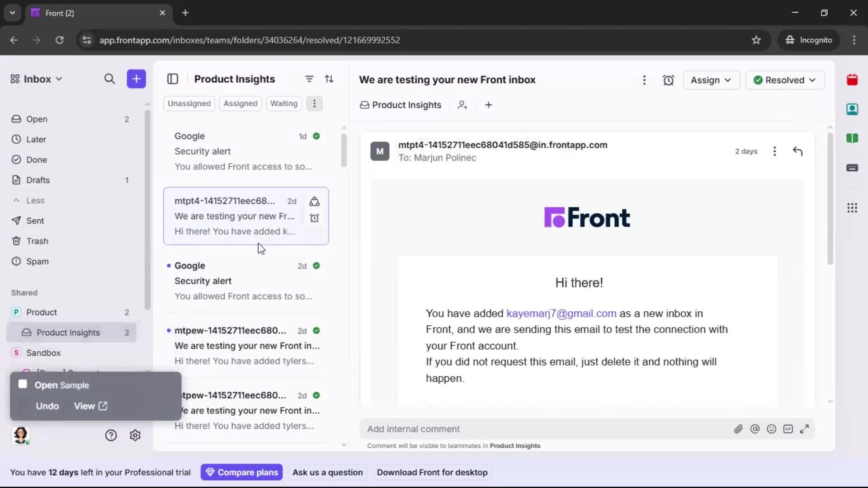Open the Inbox dropdown chevron

pyautogui.click(x=59, y=79)
